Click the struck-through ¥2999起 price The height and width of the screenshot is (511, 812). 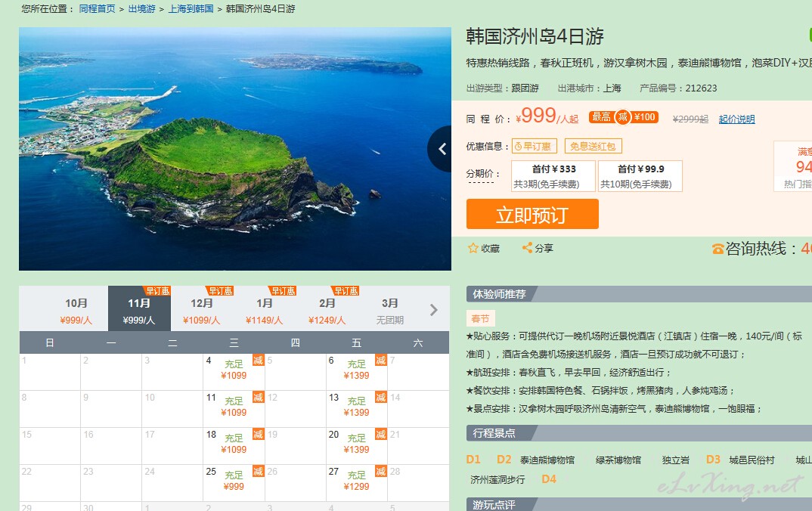point(690,119)
